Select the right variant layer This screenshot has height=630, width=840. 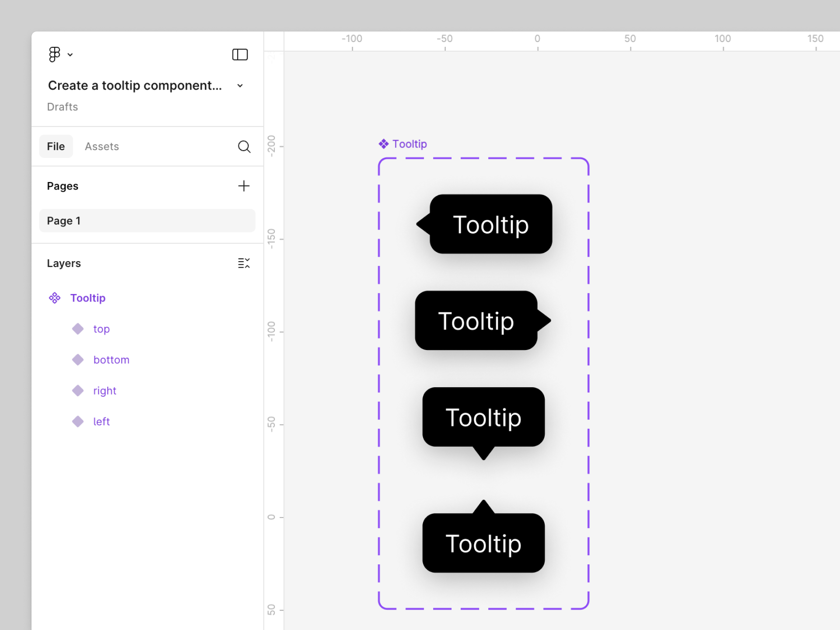(105, 391)
